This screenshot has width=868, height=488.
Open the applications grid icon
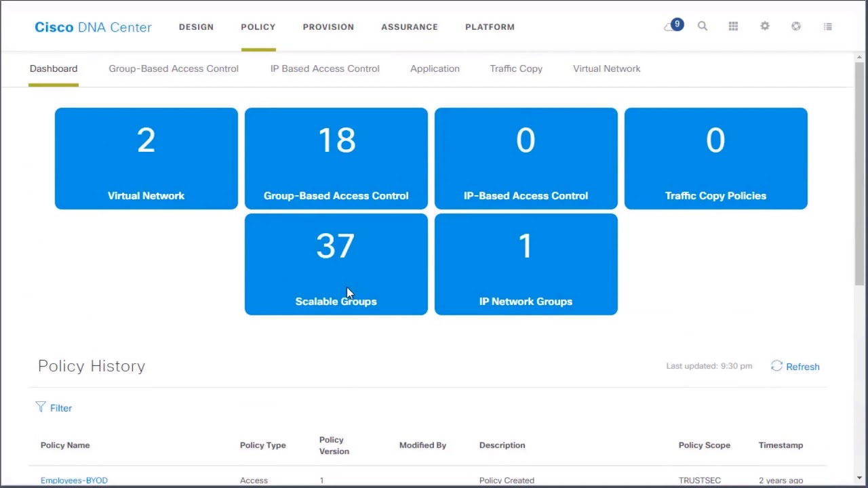click(733, 26)
